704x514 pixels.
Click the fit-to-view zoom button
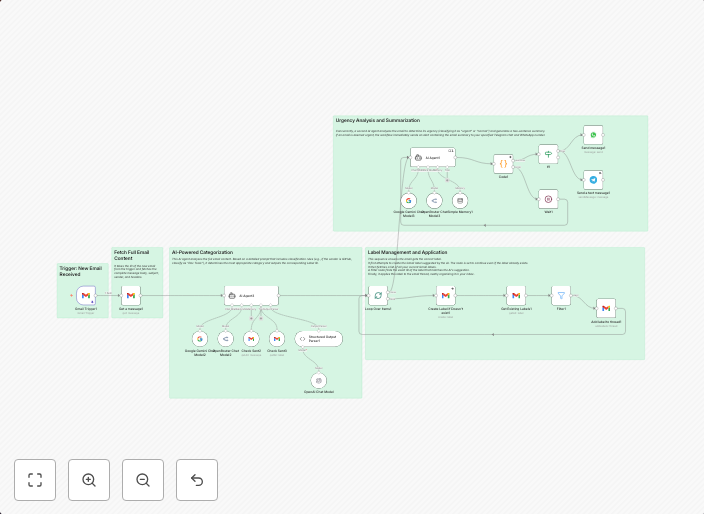tap(35, 480)
